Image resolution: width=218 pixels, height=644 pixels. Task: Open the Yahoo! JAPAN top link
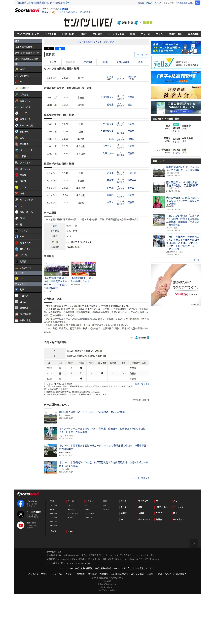click(x=145, y=3)
